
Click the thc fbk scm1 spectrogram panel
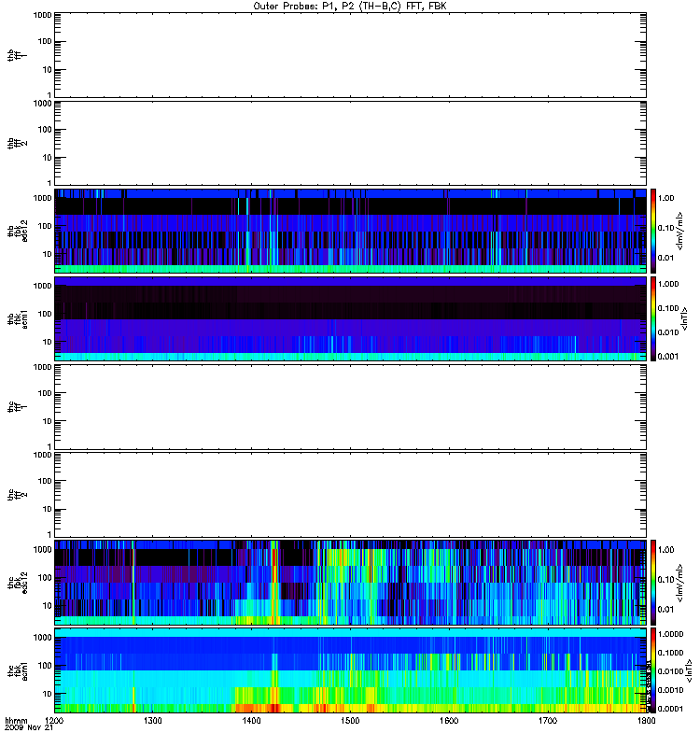pos(350,669)
